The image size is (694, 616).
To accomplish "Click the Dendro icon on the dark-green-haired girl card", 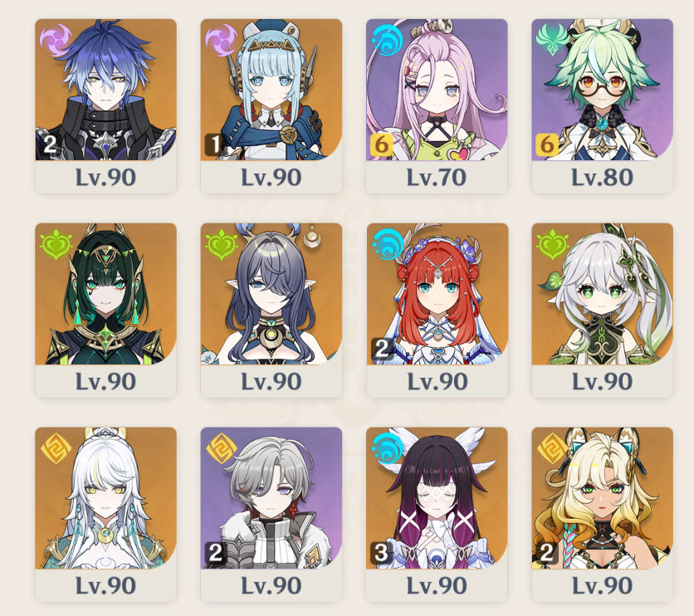I will [x=56, y=244].
